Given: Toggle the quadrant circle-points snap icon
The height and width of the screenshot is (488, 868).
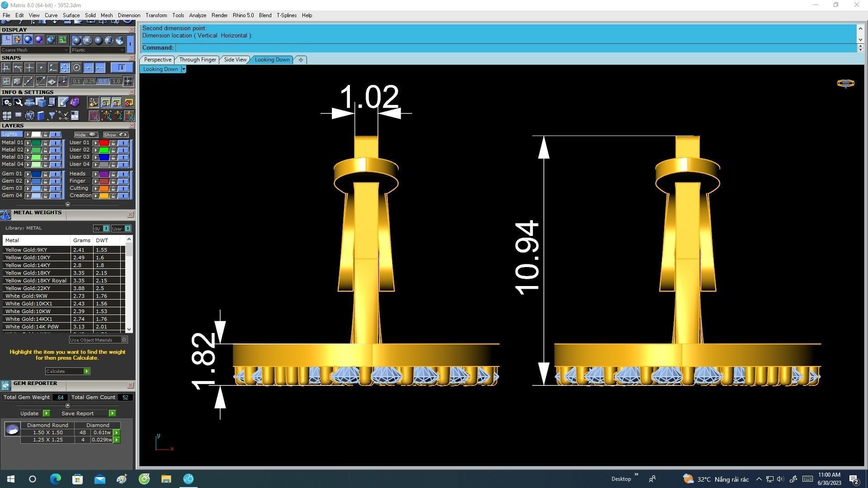Looking at the screenshot, I should pos(65,67).
